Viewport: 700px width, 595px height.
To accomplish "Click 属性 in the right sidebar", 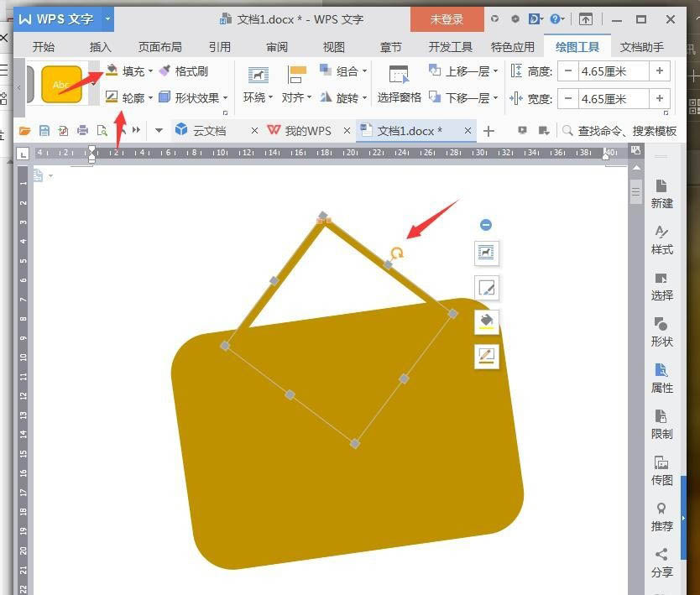I will click(661, 378).
